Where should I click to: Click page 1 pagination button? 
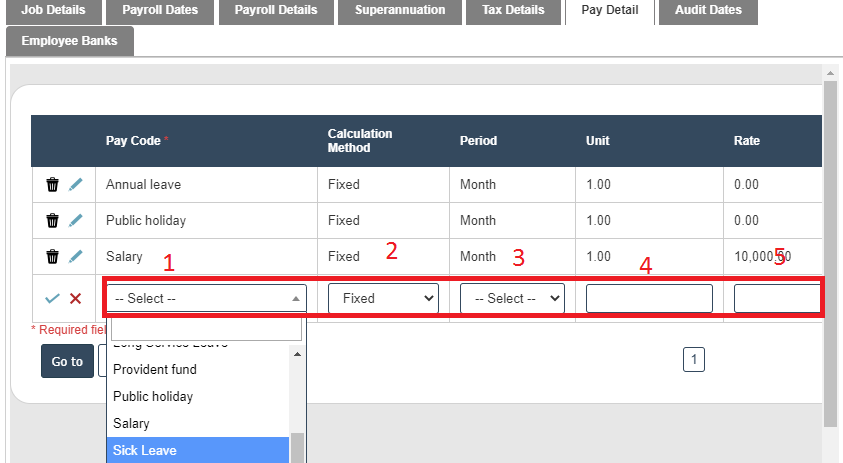tap(694, 360)
